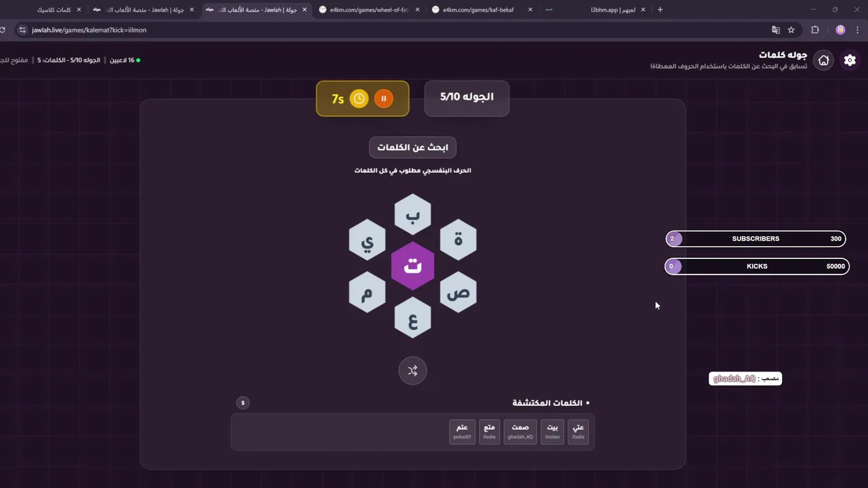The width and height of the screenshot is (868, 488).
Task: Open the browser extensions puzzle icon
Action: pyautogui.click(x=815, y=30)
